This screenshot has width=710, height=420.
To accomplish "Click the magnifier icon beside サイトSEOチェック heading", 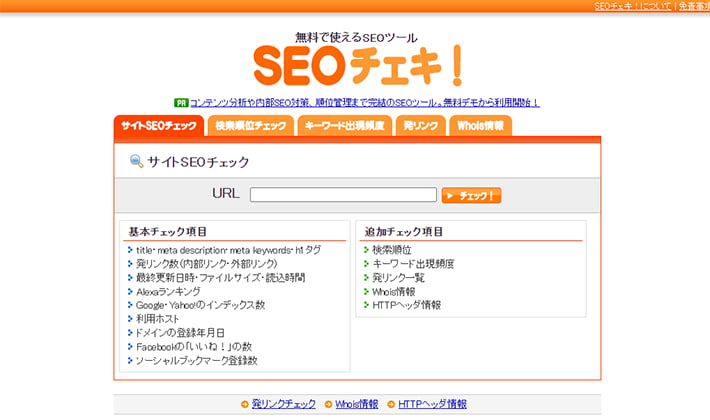I will tap(136, 161).
